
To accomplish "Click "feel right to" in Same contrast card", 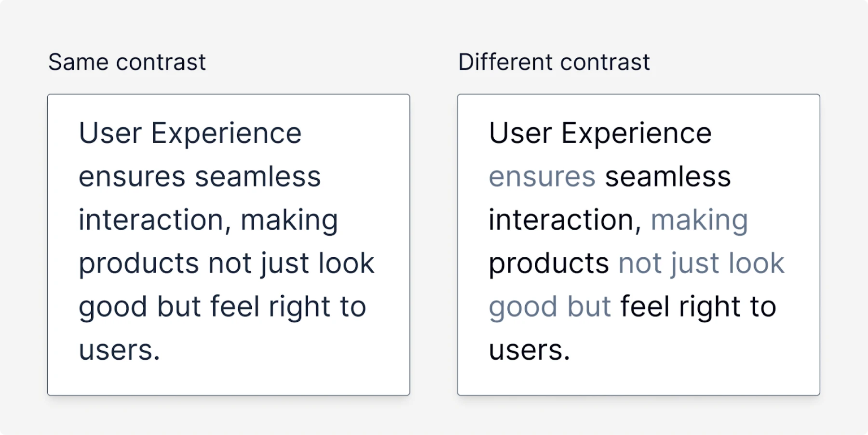I will [288, 306].
